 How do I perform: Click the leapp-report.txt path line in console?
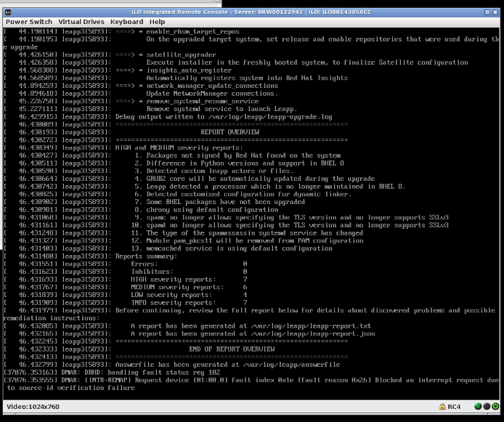pos(251,326)
